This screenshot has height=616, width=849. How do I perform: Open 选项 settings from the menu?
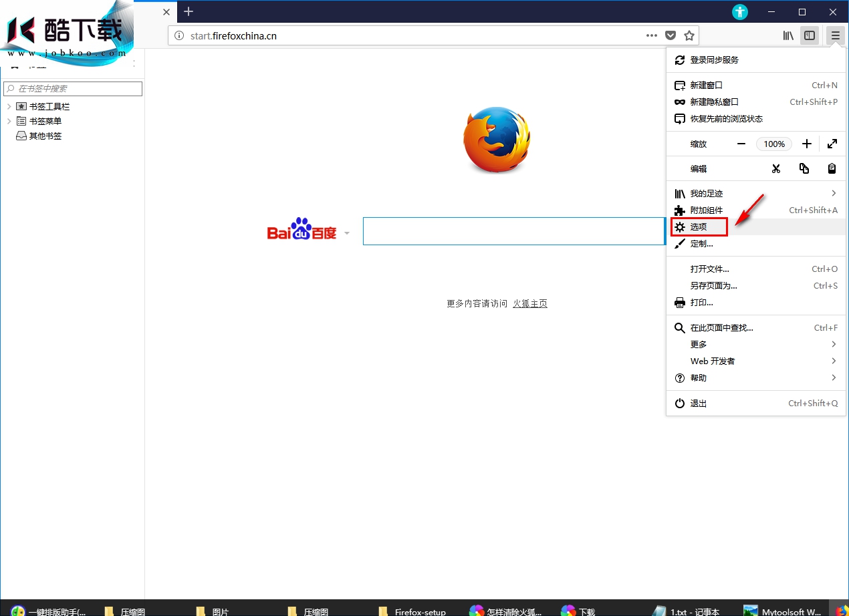click(756, 227)
